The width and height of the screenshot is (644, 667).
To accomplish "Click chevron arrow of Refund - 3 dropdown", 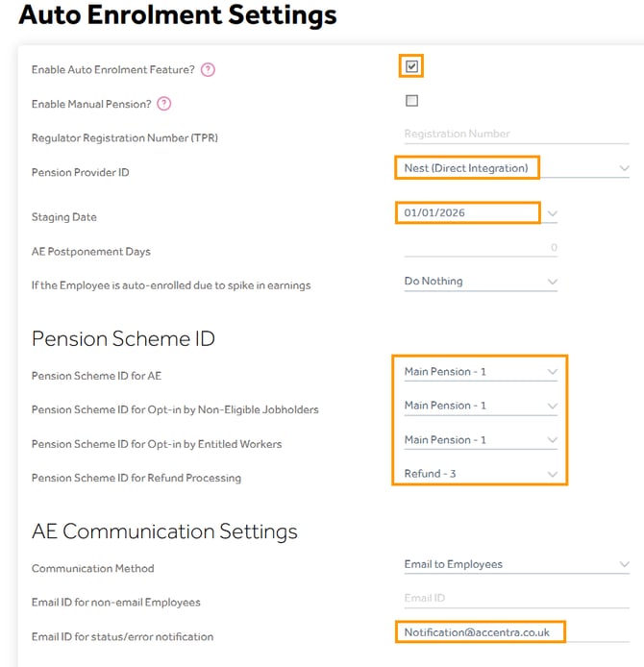I will point(552,475).
